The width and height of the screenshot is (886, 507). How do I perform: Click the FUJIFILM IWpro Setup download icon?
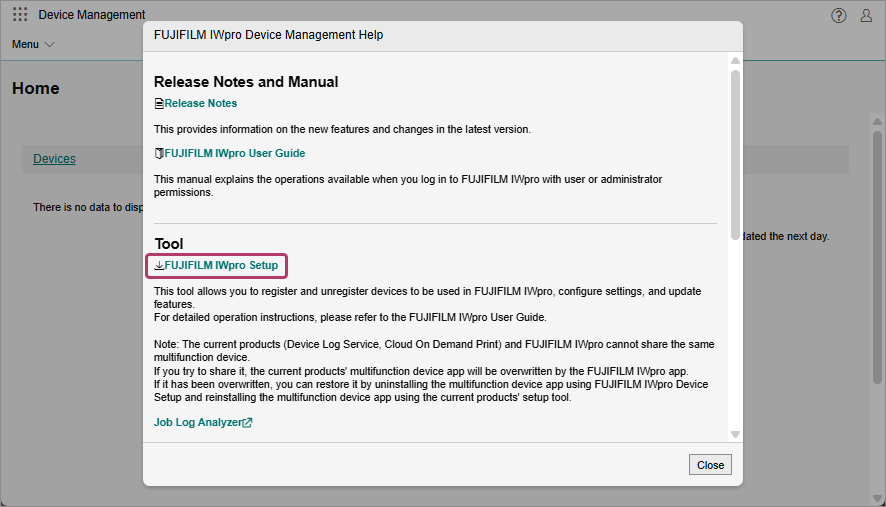(159, 265)
